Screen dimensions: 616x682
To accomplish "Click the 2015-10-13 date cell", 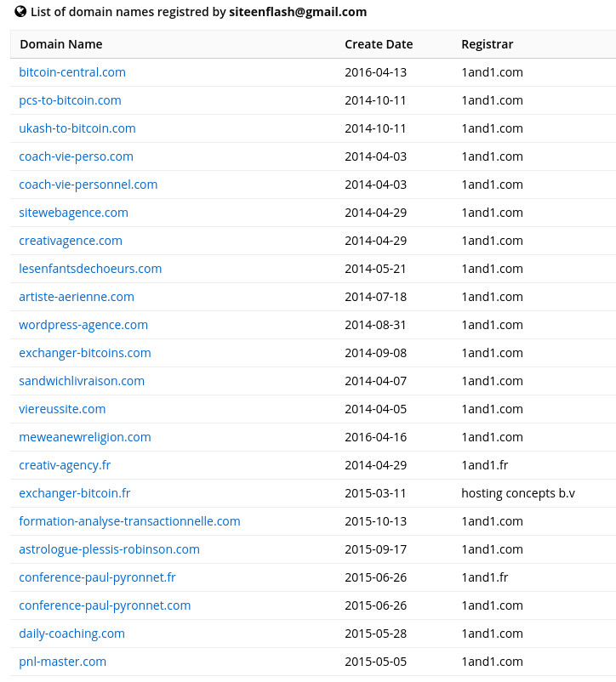I will tap(376, 521).
